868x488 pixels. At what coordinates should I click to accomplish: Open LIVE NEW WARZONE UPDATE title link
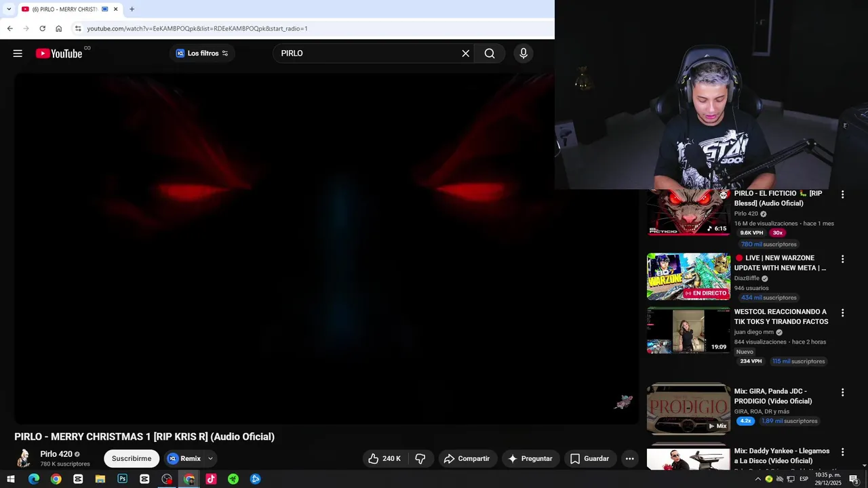781,263
